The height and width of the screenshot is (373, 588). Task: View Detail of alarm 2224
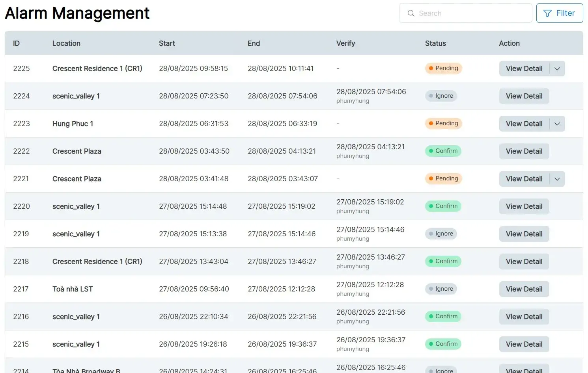click(x=524, y=96)
